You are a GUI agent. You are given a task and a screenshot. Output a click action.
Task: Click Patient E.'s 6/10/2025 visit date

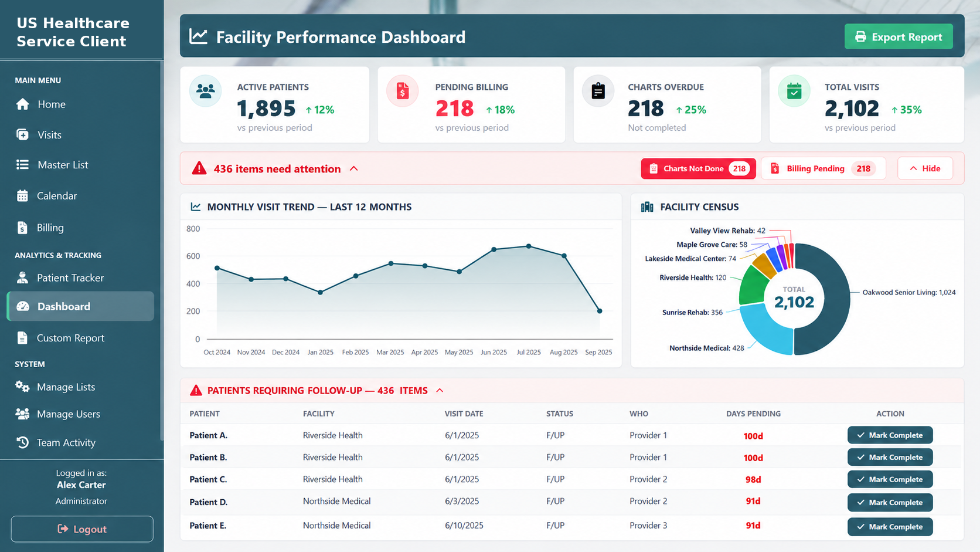(464, 526)
